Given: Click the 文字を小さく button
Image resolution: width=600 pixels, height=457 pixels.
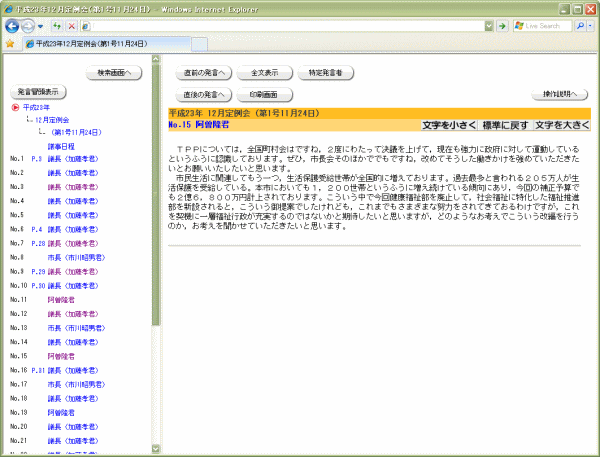Looking at the screenshot, I should 449,125.
